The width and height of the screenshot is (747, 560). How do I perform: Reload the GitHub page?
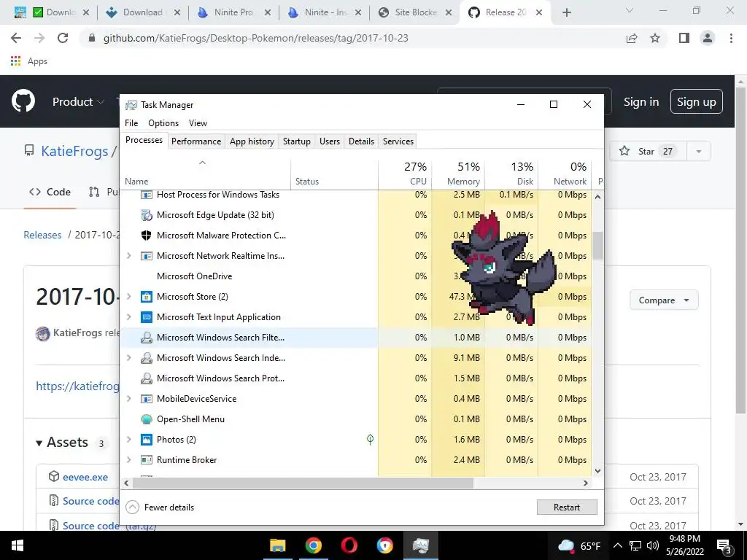pyautogui.click(x=63, y=38)
